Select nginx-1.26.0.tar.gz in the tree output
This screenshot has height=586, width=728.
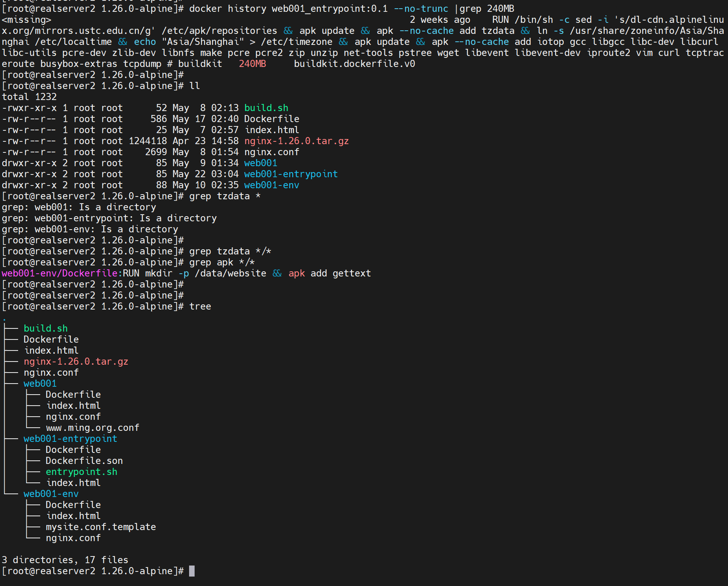[x=76, y=362]
